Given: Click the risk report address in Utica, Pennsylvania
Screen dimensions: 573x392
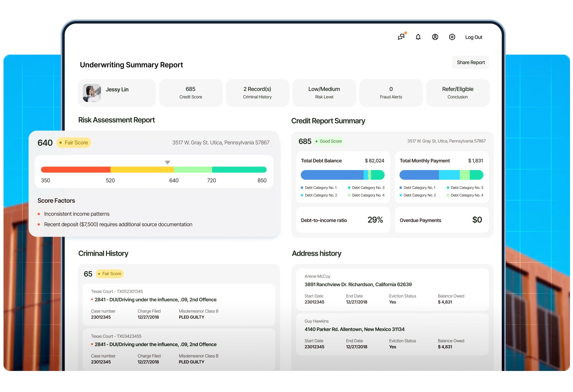Looking at the screenshot, I should [x=221, y=143].
